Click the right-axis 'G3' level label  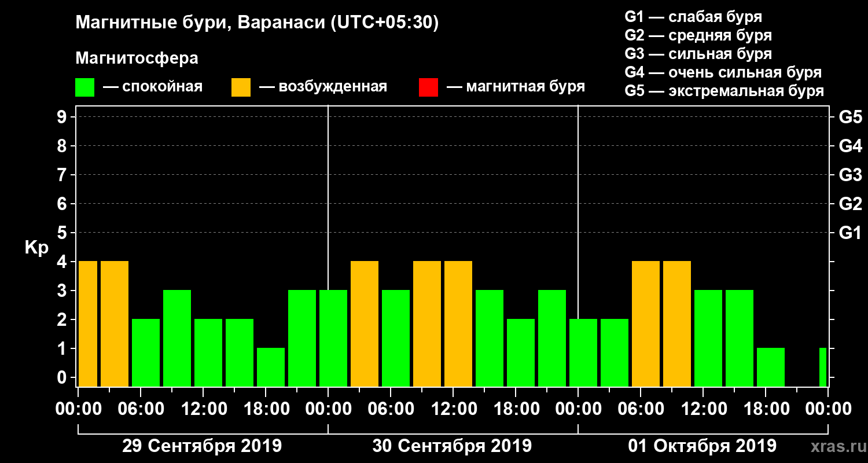point(850,175)
